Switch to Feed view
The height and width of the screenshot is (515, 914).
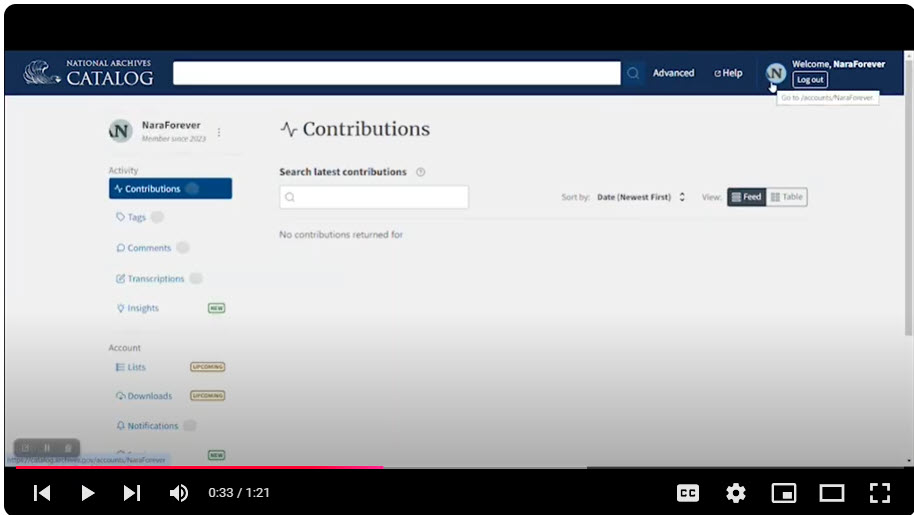(747, 197)
